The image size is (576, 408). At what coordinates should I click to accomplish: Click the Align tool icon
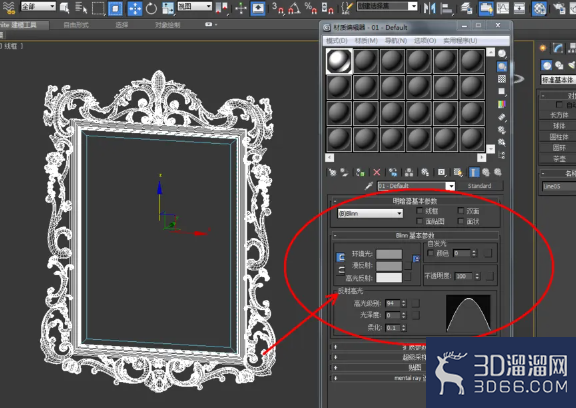coord(446,8)
